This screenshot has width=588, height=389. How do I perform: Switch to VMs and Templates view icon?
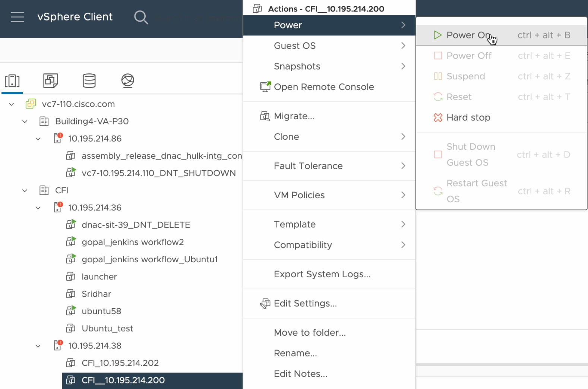pyautogui.click(x=51, y=80)
